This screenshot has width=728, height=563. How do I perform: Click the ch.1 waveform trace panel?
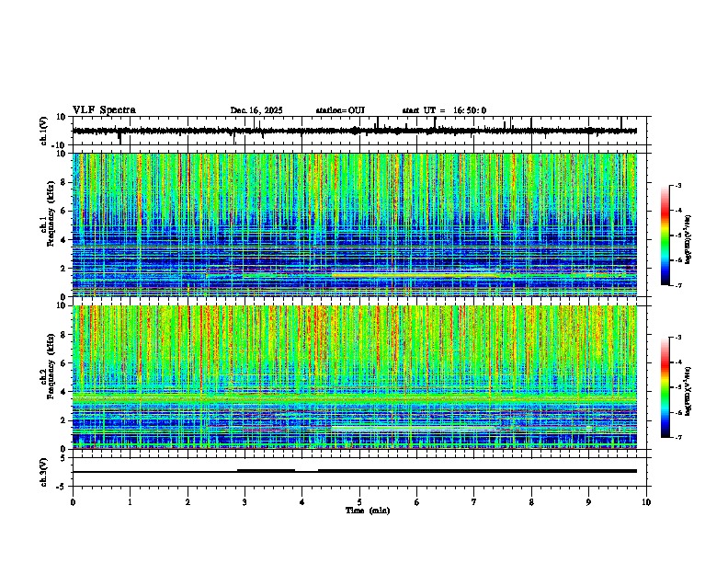coord(359,131)
